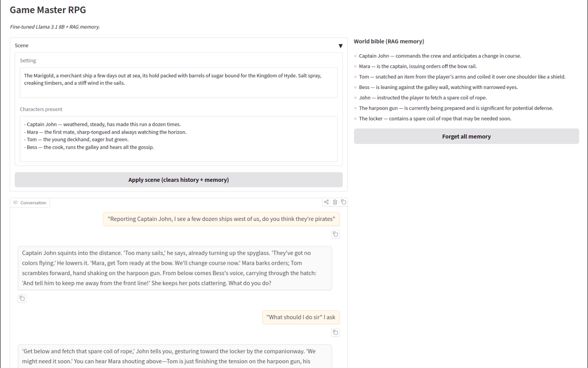This screenshot has width=588, height=368.
Task: Click the "Scene" accordion label
Action: 21,45
